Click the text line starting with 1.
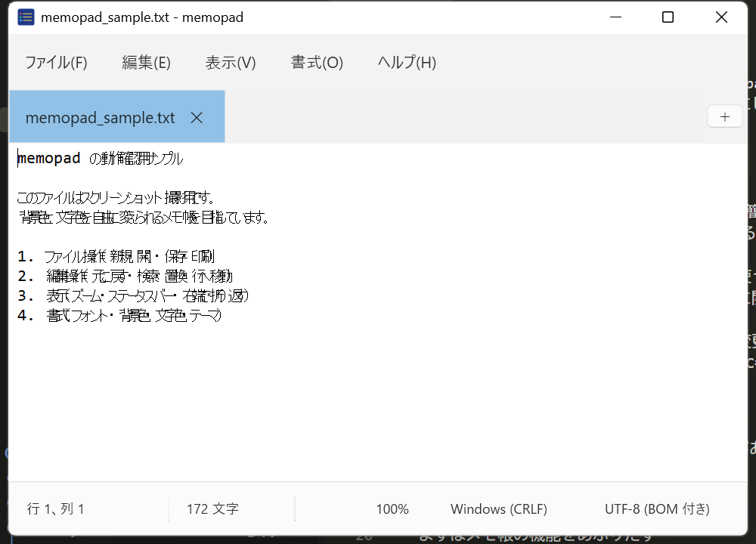The height and width of the screenshot is (544, 756). (x=116, y=256)
